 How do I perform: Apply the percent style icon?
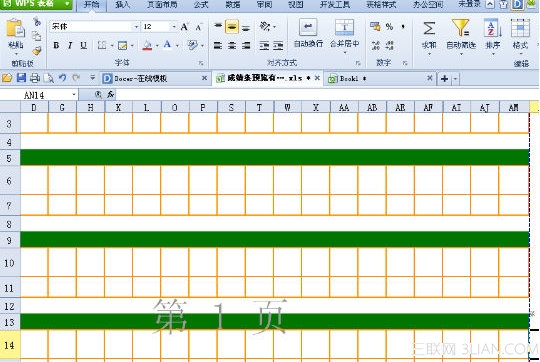(x=390, y=27)
